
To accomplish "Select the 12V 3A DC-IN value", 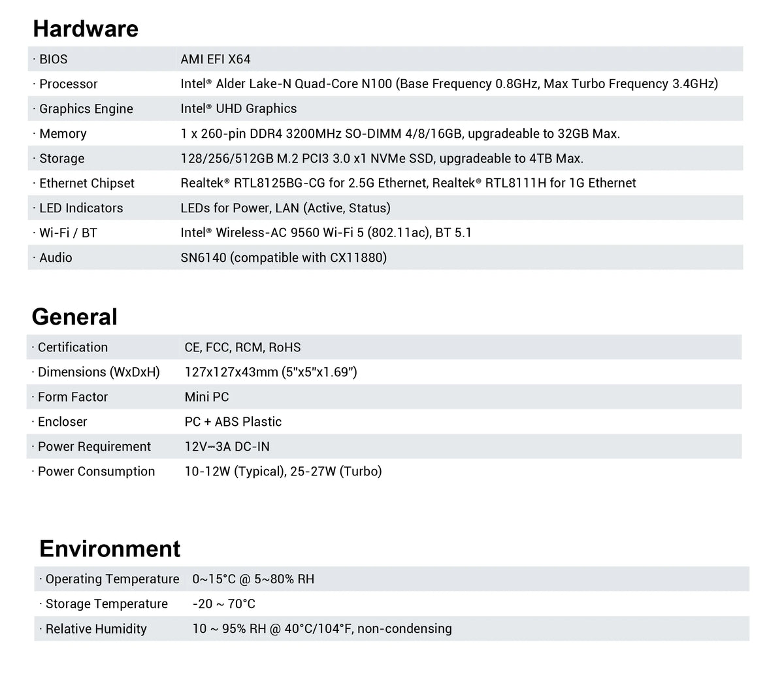I will point(227,447).
